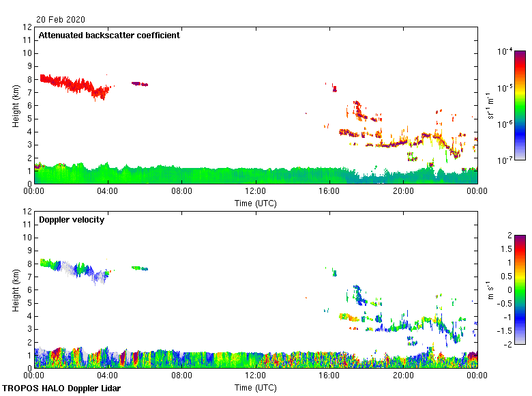Select the 12:00 tick on the backscatter time axis
532x396 pixels.
(x=256, y=193)
